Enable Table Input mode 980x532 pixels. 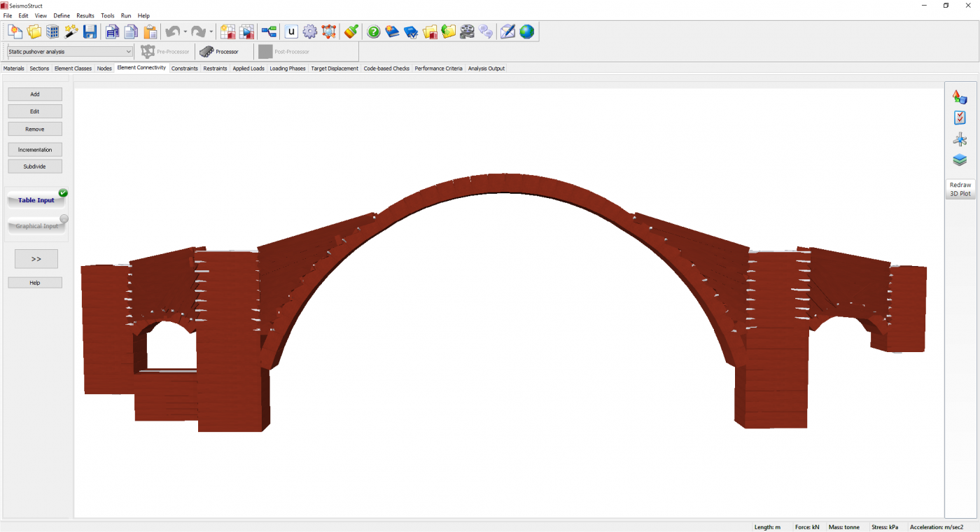[x=36, y=200]
